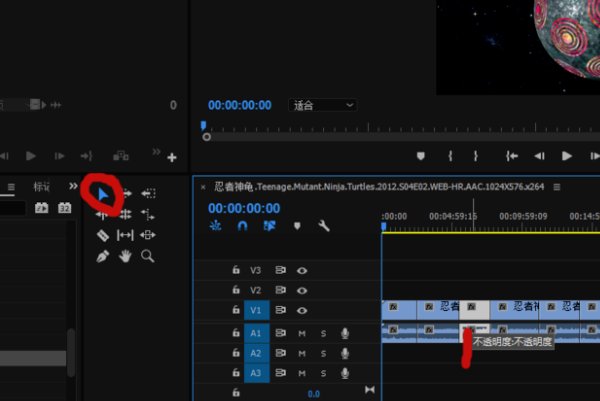Toggle V1 track output eye
The image size is (600, 401).
301,310
